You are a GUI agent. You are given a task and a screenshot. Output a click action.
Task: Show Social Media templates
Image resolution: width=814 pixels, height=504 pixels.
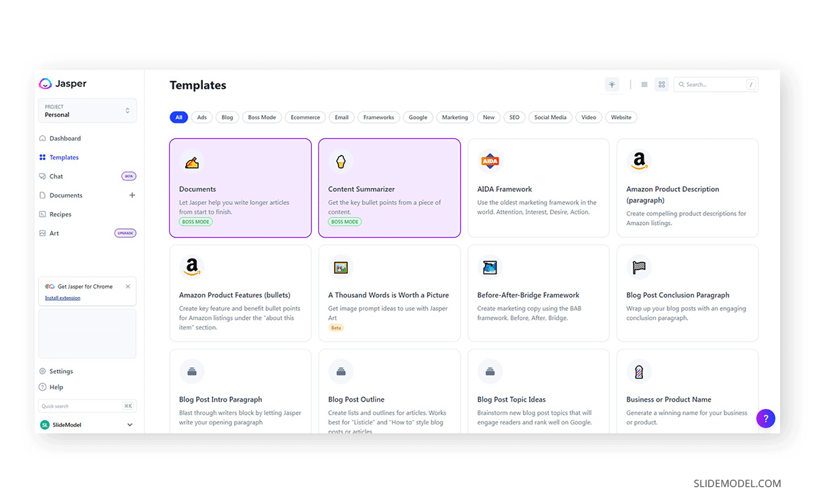550,117
